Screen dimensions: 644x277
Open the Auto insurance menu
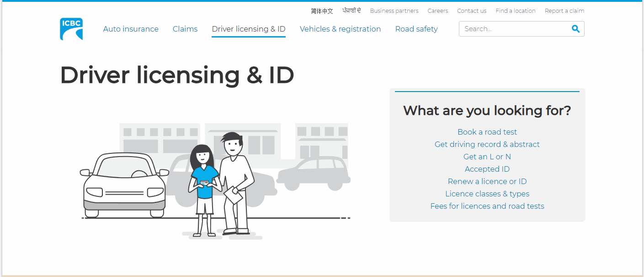point(131,29)
